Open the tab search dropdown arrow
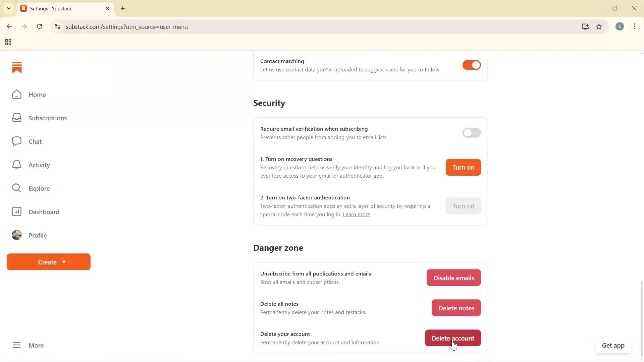Viewport: 644px width, 362px height. click(x=9, y=8)
